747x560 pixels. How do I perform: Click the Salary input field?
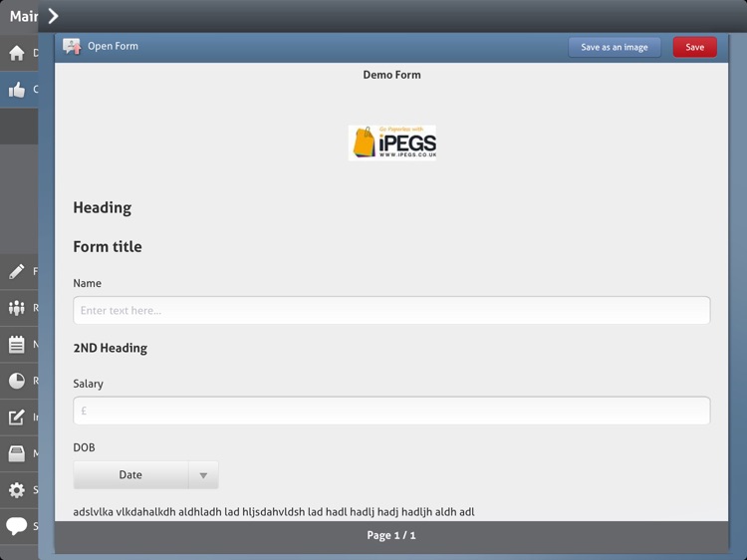tap(391, 411)
